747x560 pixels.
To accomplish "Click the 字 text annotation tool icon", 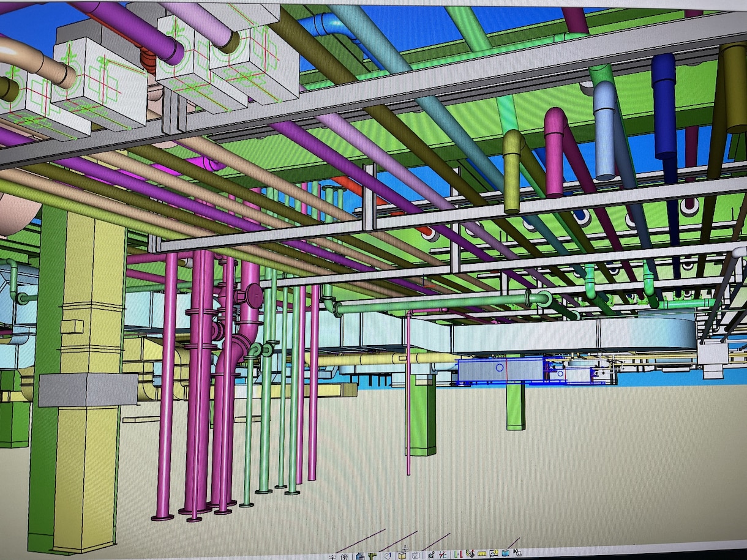I will pos(332,557).
